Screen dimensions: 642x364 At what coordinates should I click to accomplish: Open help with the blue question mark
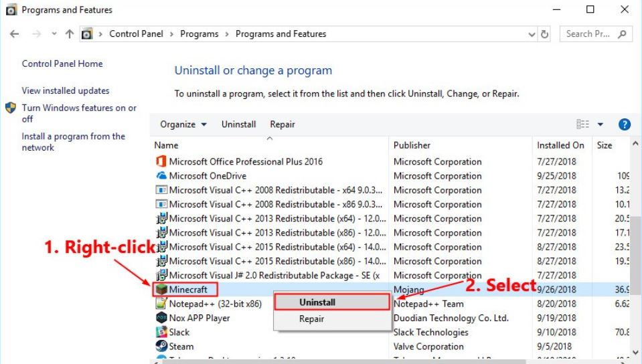pyautogui.click(x=625, y=124)
